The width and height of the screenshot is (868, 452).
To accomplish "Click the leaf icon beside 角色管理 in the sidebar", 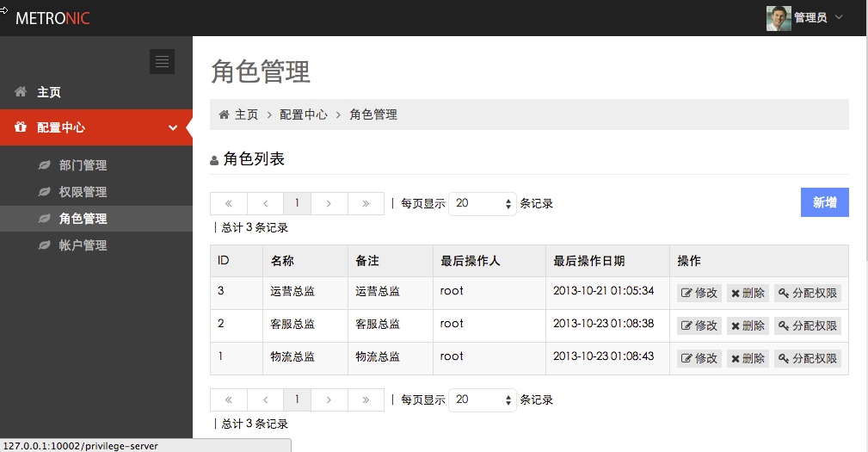I will [44, 218].
